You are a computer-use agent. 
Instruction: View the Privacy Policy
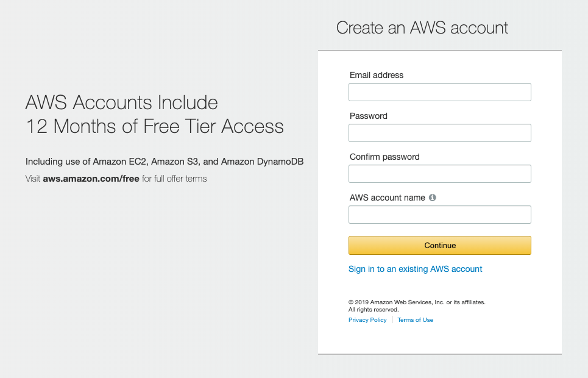tap(367, 319)
